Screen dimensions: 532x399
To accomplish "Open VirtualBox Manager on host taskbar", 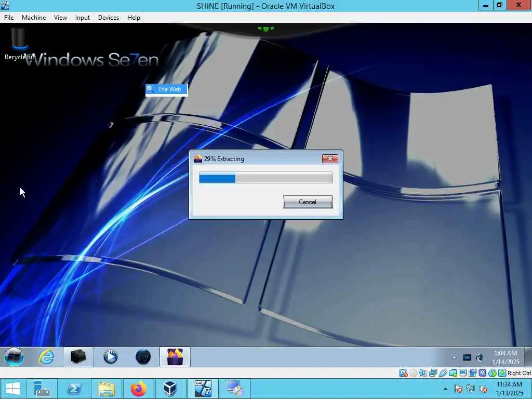I will point(170,389).
